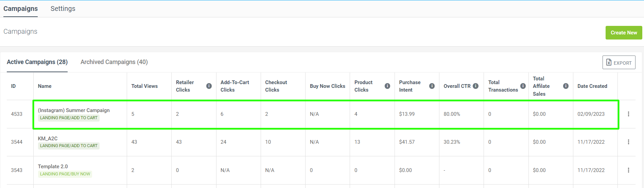Open info icon next to Total Affiliate Sales

[x=566, y=86]
